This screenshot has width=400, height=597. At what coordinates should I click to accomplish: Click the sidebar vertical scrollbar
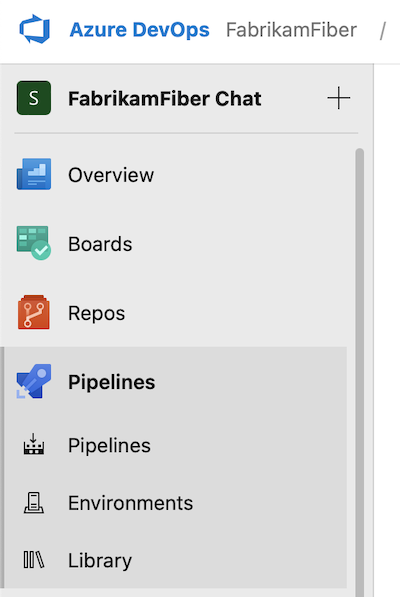[359, 372]
